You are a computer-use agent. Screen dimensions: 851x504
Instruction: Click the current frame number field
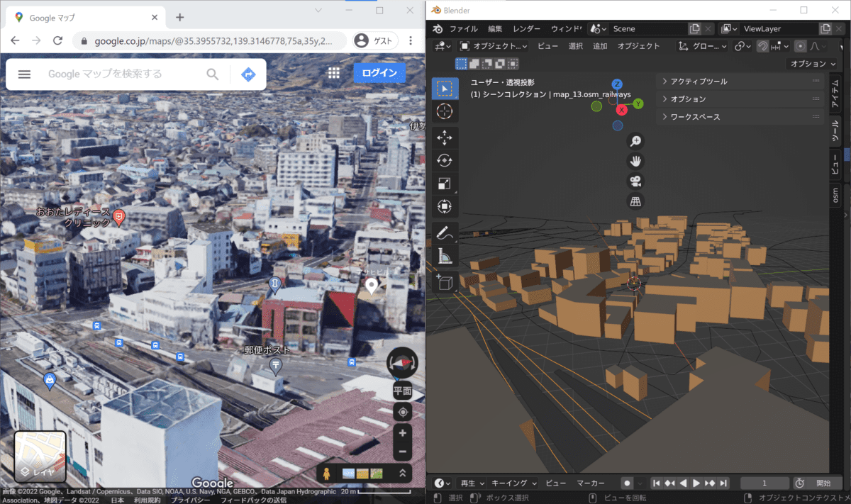[764, 483]
